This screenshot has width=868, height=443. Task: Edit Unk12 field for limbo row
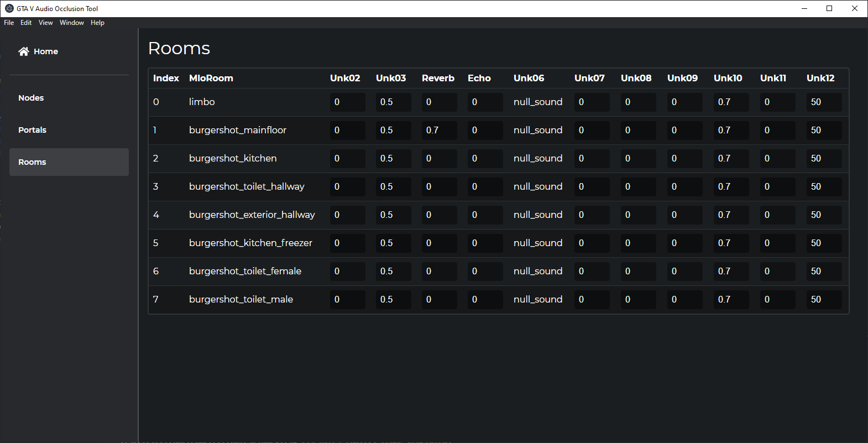coord(824,102)
